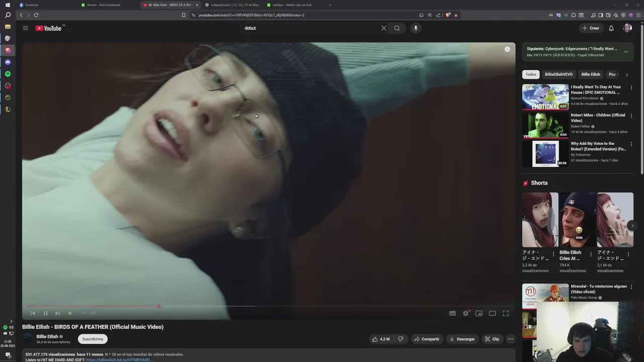The width and height of the screenshot is (644, 362).
Task: Go back in the browser
Action: coord(21,15)
